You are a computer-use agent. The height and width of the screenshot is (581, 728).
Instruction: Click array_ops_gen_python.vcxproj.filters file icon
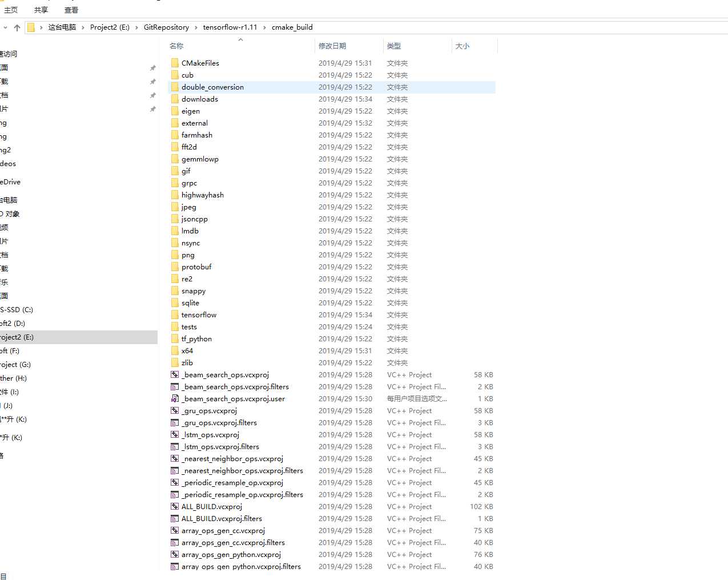tap(175, 566)
